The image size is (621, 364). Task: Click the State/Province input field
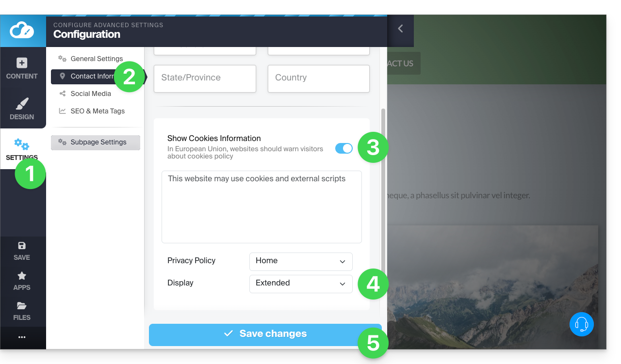[205, 78]
